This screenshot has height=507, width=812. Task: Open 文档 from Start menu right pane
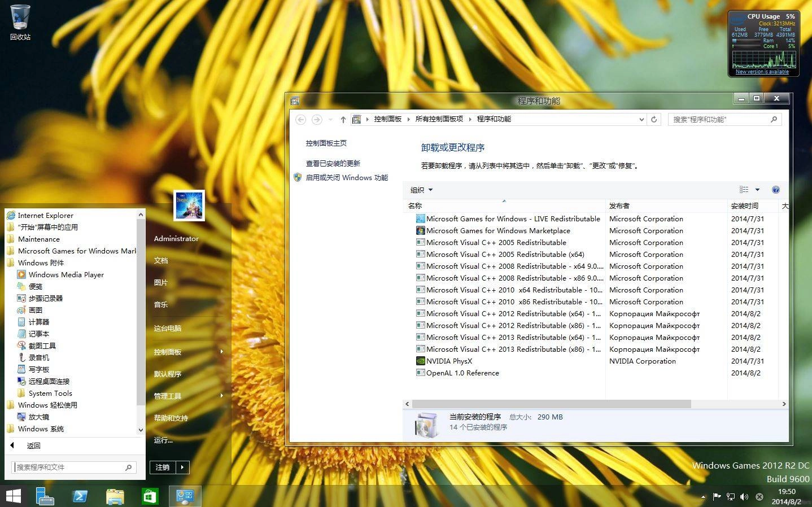(161, 260)
